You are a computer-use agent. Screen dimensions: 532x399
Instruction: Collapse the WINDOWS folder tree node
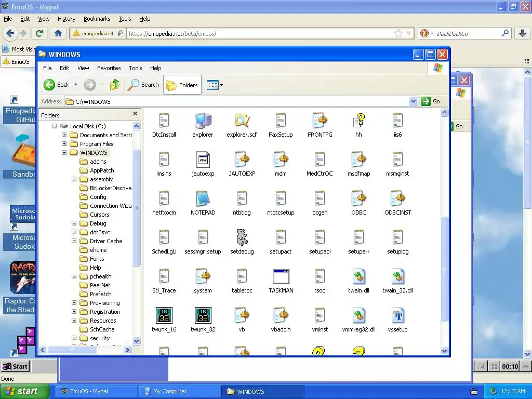point(64,152)
